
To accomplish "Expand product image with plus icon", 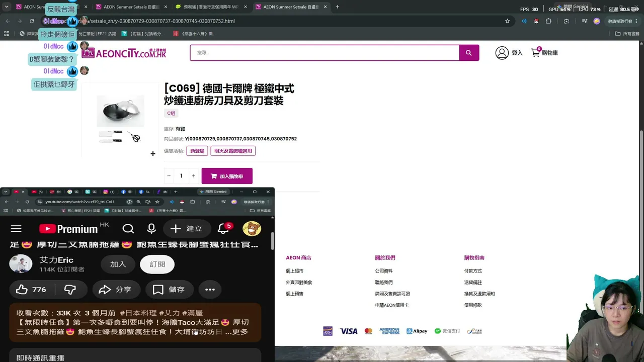I will click(153, 154).
